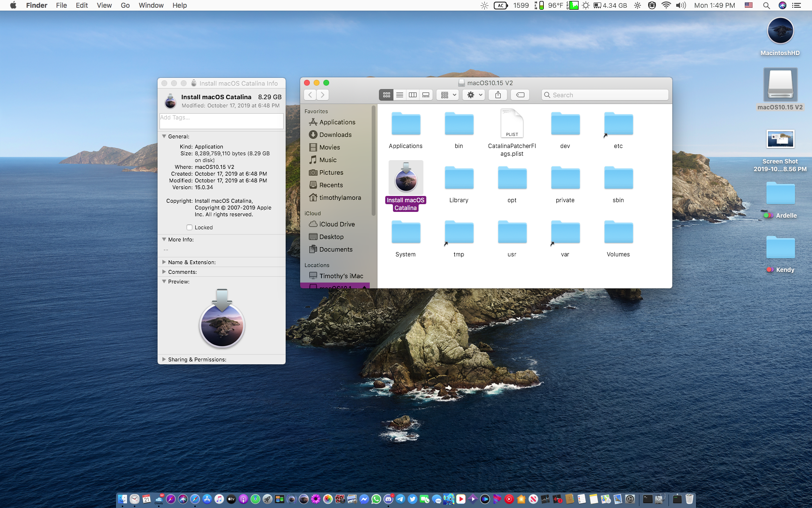This screenshot has height=508, width=812.
Task: Collapse the More Info section
Action: (164, 239)
